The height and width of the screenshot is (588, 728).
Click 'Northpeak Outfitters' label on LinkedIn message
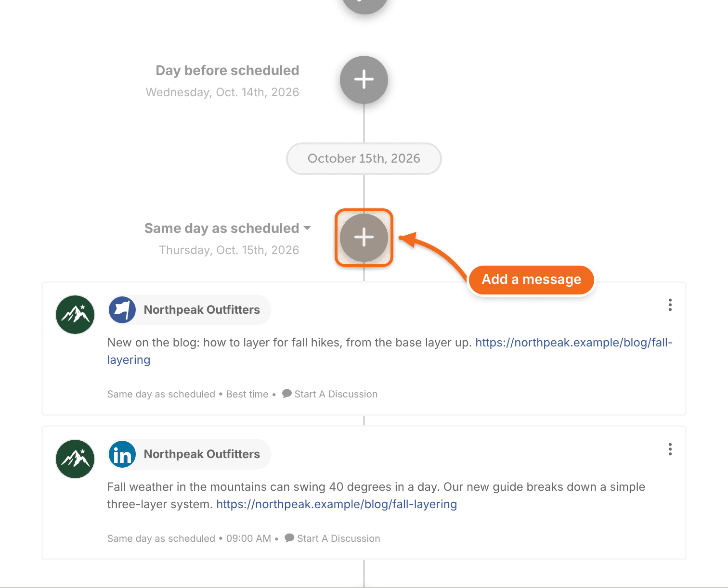(202, 454)
